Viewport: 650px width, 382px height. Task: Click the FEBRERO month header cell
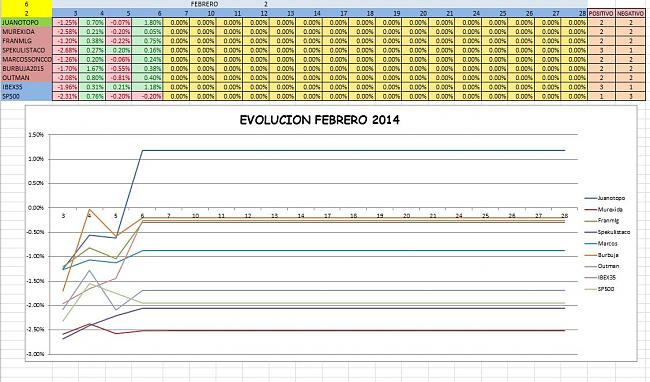click(x=204, y=4)
